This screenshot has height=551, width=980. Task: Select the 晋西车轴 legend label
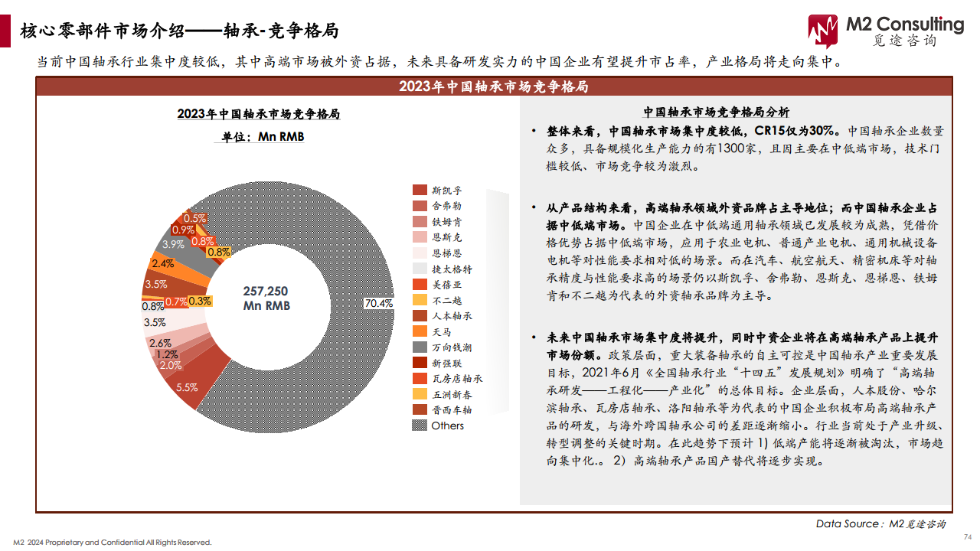(452, 409)
